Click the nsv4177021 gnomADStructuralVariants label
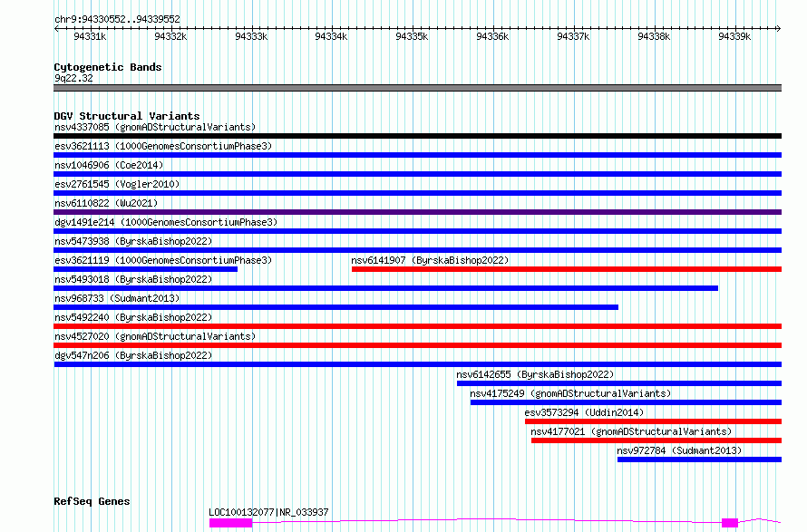Screen dimensions: 807x532 click(x=631, y=431)
